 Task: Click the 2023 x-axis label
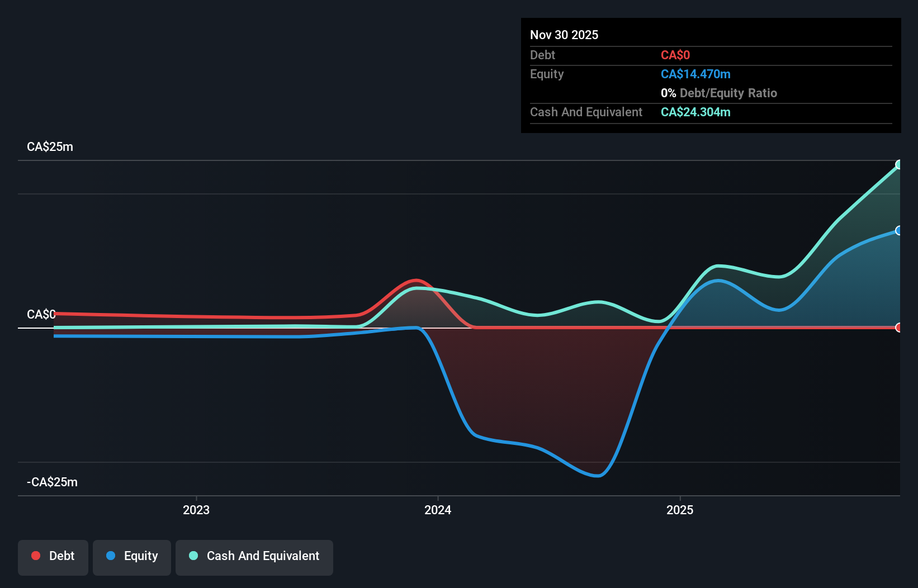196,510
